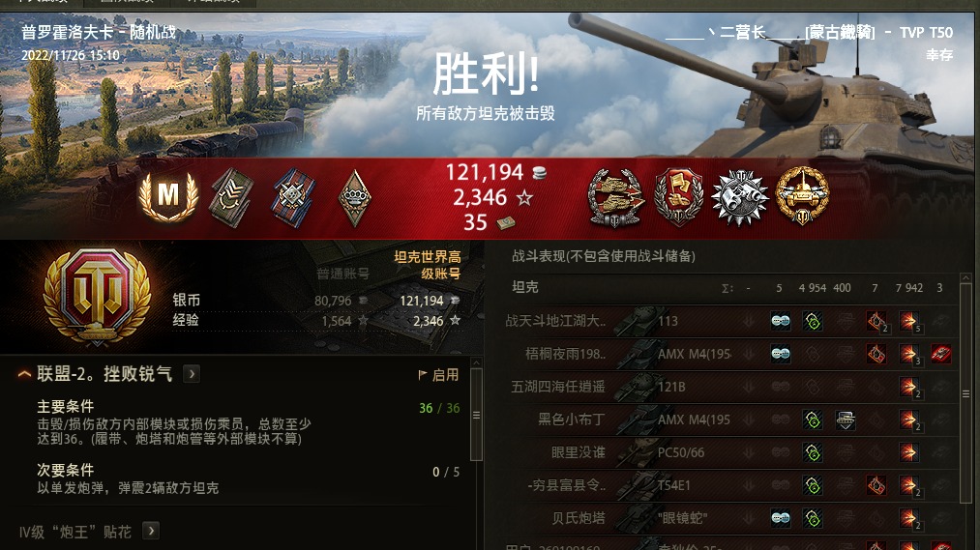Collapse the 联盟-2 挫败锐气 mission section

click(24, 374)
